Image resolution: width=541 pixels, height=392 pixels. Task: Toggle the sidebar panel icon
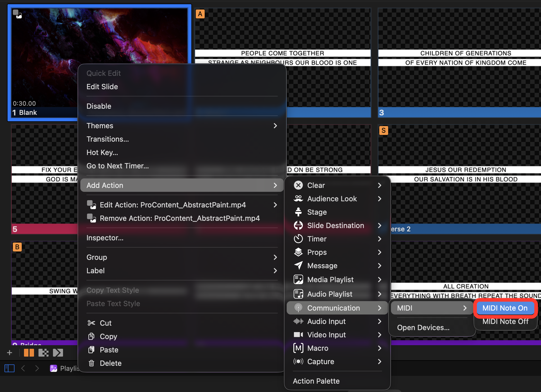[9, 368]
